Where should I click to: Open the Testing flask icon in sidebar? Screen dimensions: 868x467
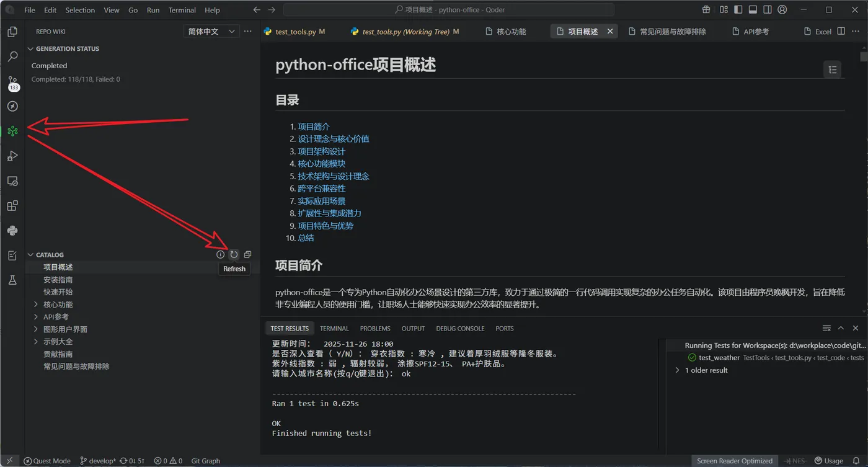[13, 280]
